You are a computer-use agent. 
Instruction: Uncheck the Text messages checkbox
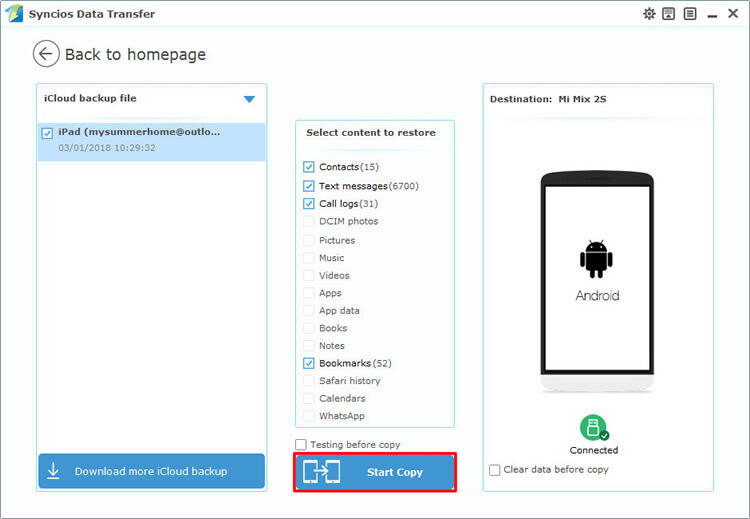click(x=309, y=186)
